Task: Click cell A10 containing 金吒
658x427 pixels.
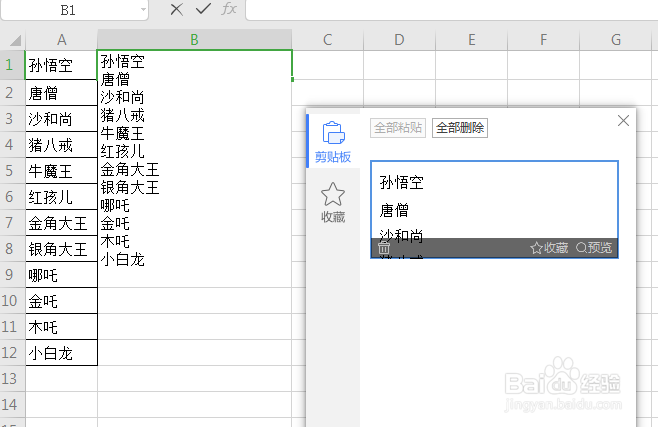Action: [61, 301]
